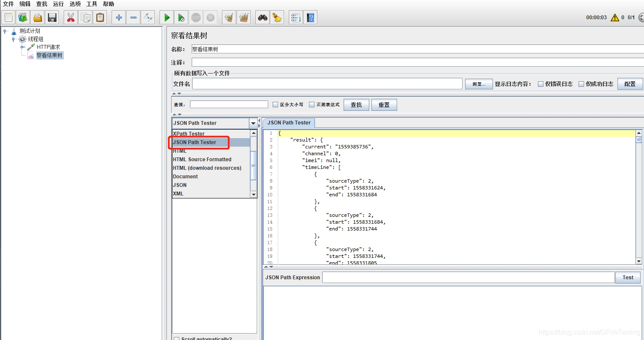Click the 浏览... browse button
Viewport: 644px width, 340px height.
click(x=478, y=84)
